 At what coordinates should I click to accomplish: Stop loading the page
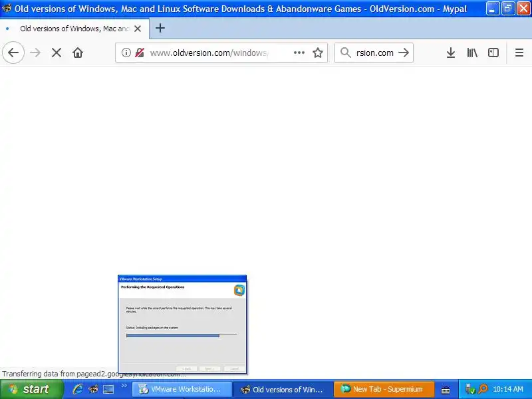point(57,53)
